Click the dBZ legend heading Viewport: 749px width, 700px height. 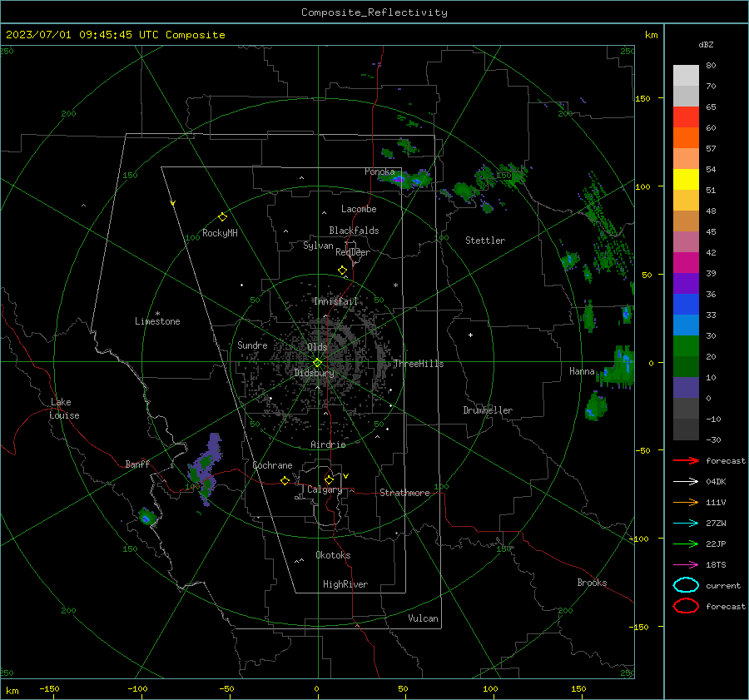point(706,44)
